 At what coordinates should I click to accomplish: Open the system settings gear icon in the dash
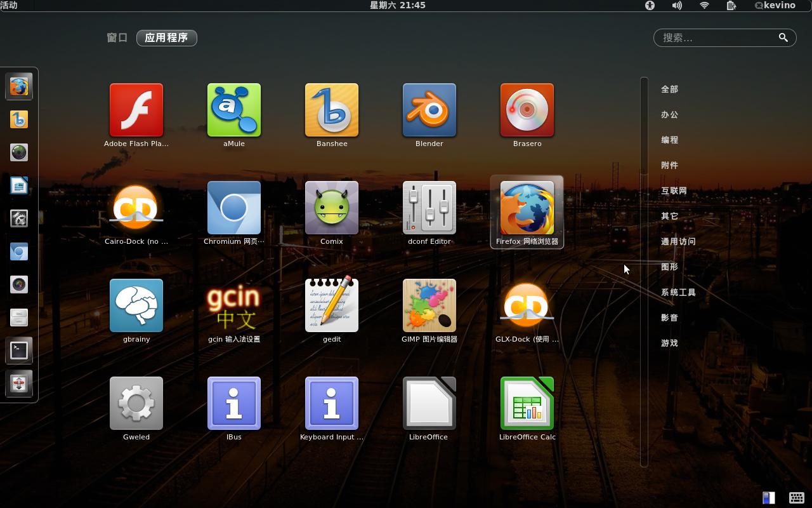point(19,218)
